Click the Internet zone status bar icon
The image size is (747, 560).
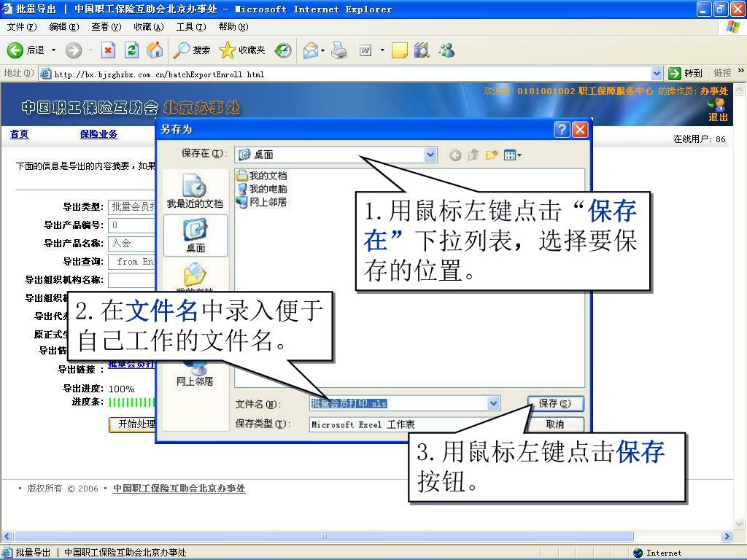pos(638,553)
